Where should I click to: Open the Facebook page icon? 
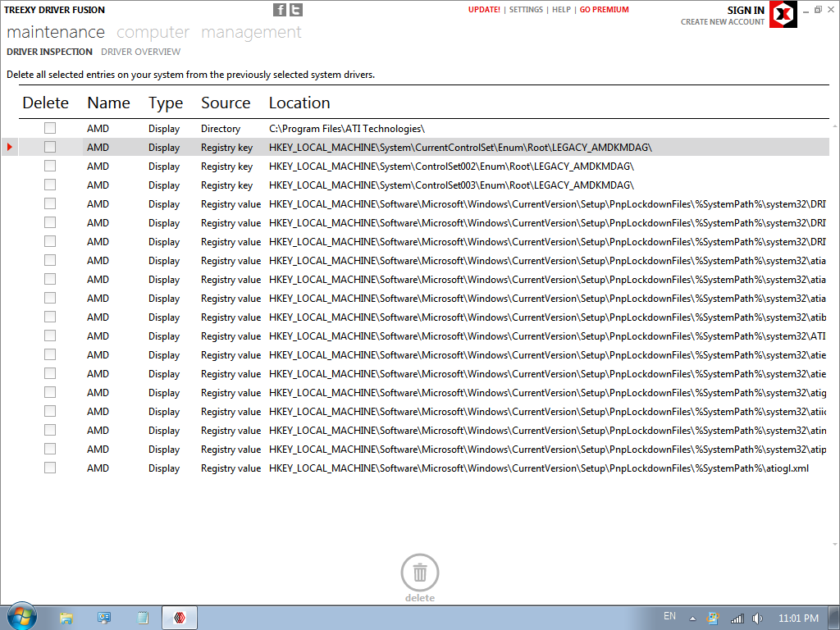click(280, 10)
